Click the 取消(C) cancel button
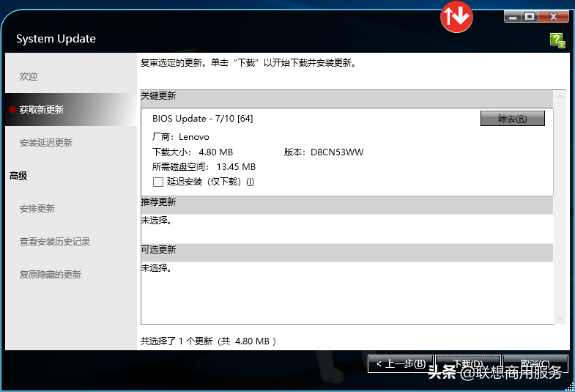The height and width of the screenshot is (392, 575). 535,363
